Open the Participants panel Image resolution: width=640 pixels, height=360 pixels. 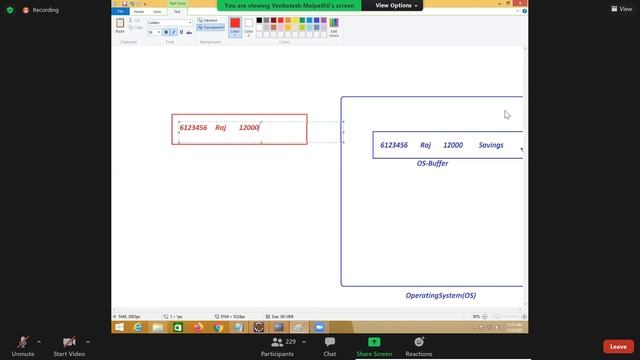point(278,346)
